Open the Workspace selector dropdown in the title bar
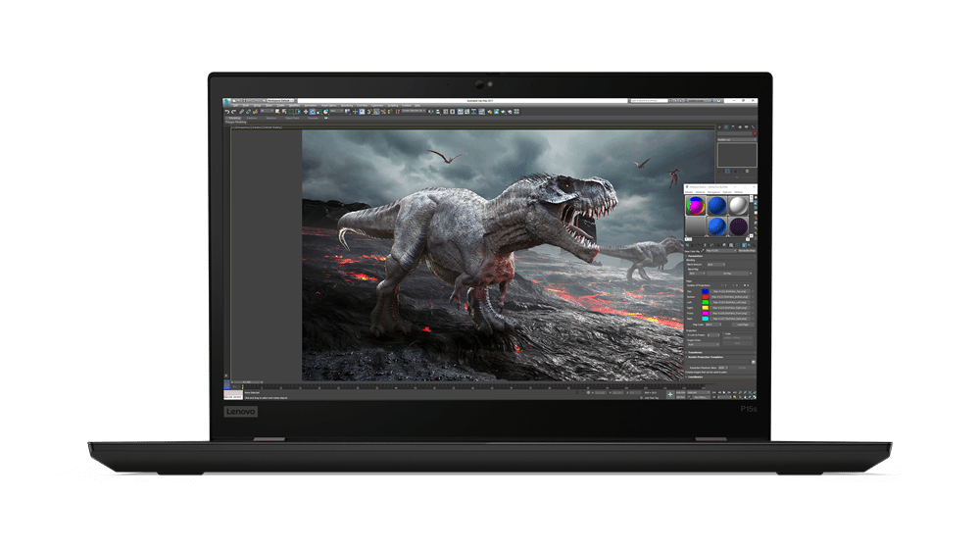980x551 pixels. 280,100
